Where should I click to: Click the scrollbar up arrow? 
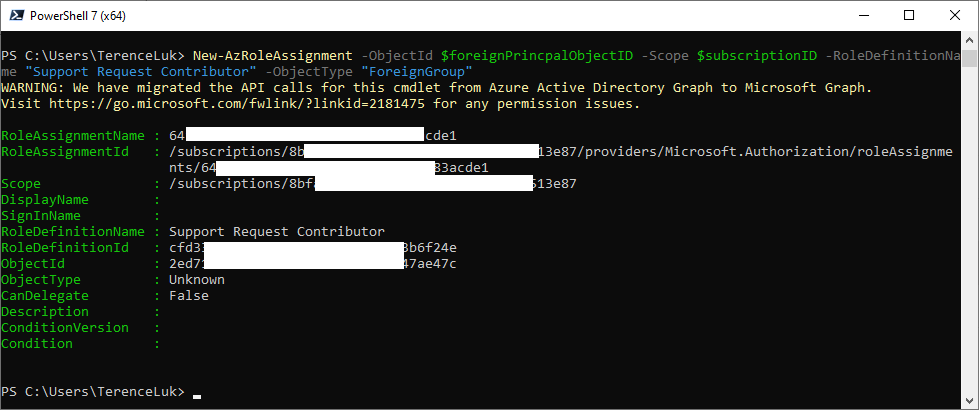click(969, 39)
